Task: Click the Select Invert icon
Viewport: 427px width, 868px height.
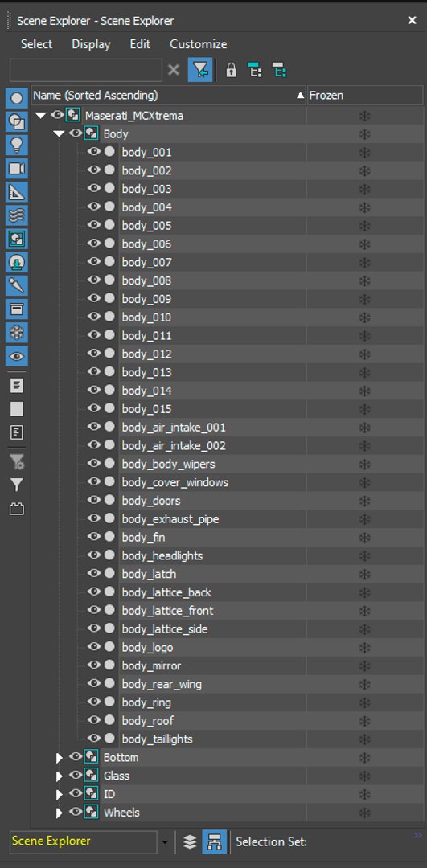Action: [17, 432]
